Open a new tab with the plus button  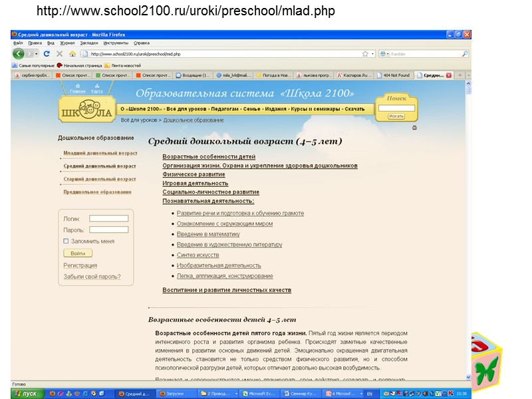(x=460, y=75)
